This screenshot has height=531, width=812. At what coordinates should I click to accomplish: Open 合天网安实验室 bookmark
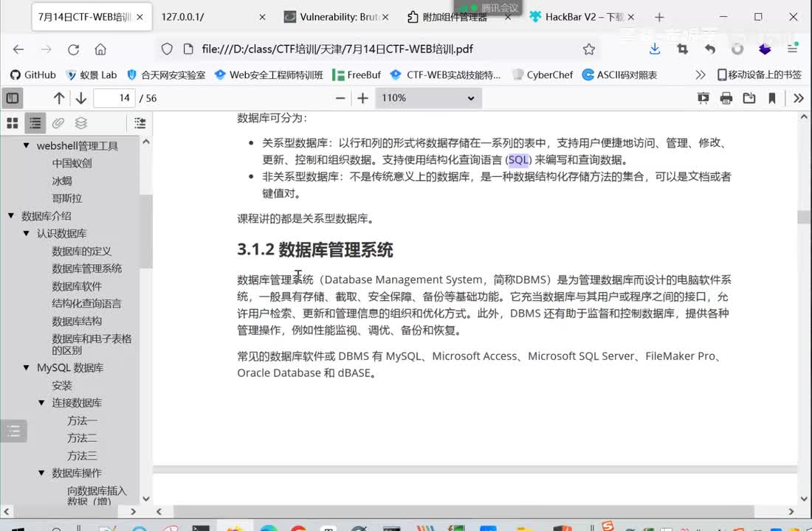[x=166, y=74]
